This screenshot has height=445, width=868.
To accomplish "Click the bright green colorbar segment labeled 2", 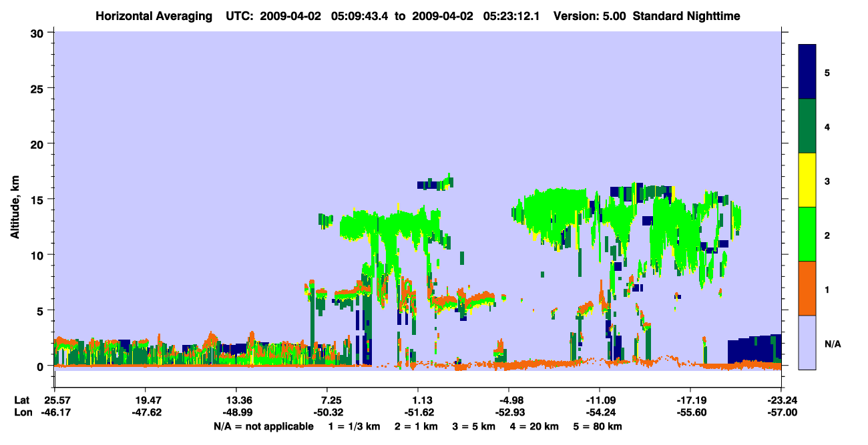I will [807, 234].
